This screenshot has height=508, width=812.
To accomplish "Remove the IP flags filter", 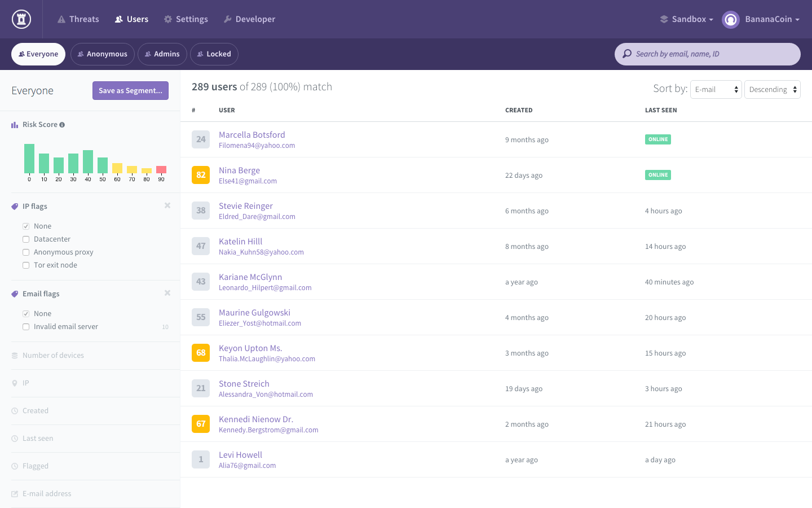I will coord(167,205).
